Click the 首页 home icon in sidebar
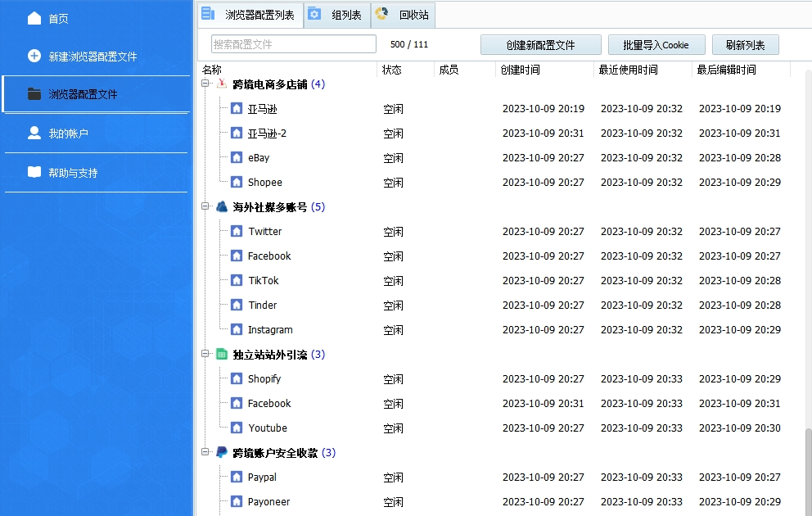This screenshot has height=516, width=812. (32, 16)
